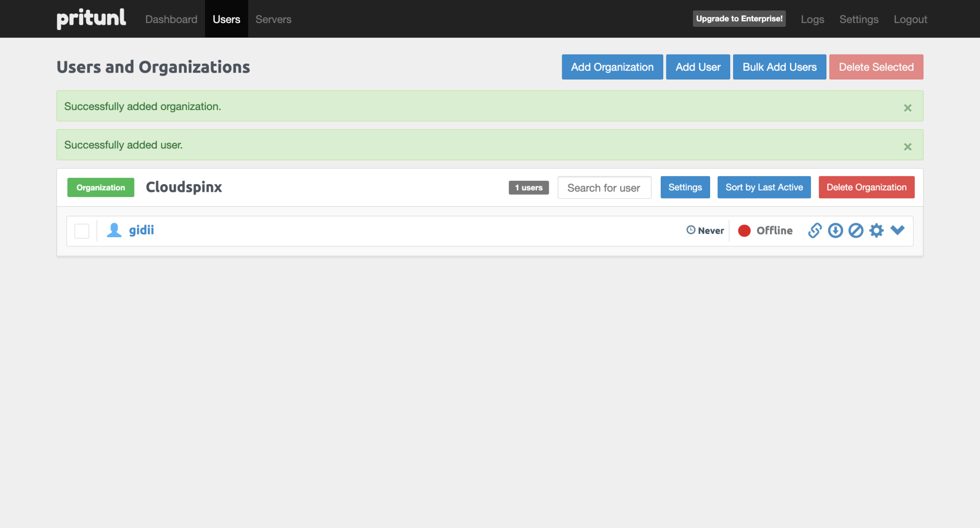980x528 pixels.
Task: Disable the user gidii
Action: pyautogui.click(x=856, y=231)
